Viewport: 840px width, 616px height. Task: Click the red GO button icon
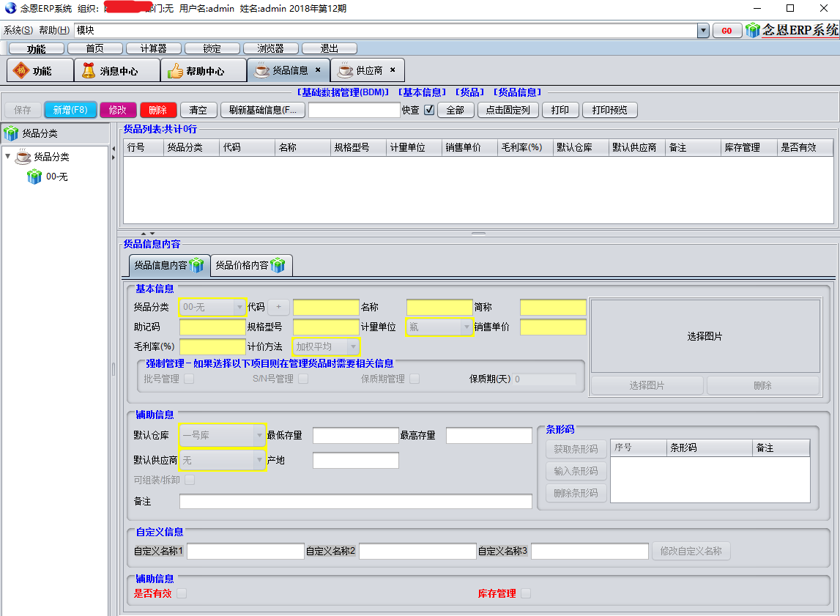(726, 31)
